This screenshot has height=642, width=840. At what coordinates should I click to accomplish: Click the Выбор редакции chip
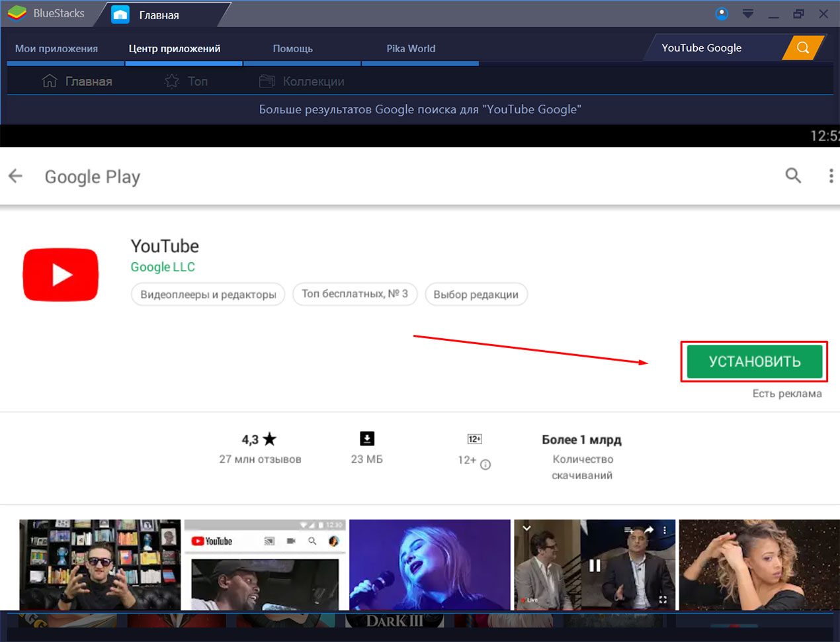pos(476,295)
